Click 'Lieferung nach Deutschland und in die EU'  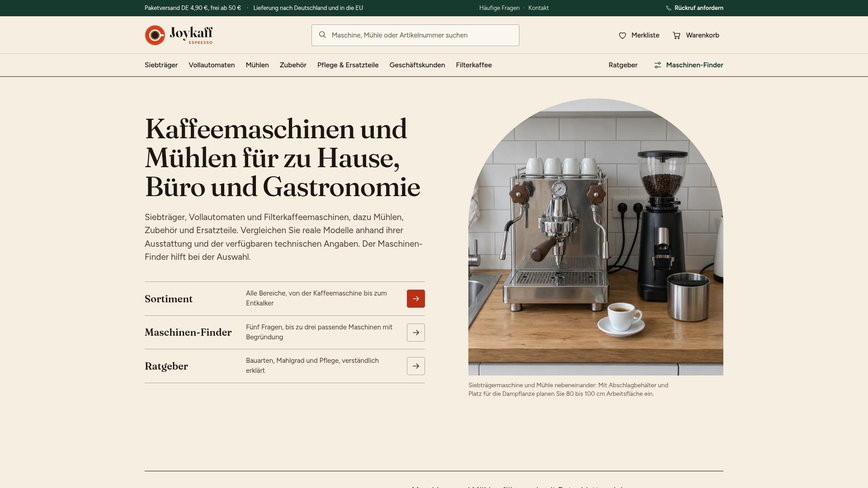click(x=308, y=8)
